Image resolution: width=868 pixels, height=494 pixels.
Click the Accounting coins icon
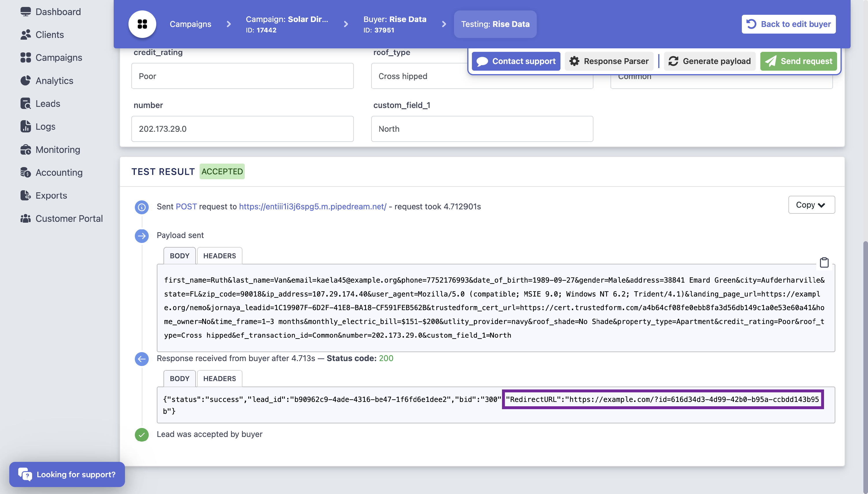point(25,172)
